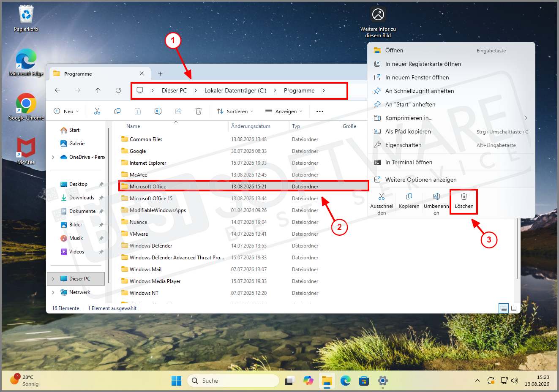Click the Cut scissors icon in Explorer toolbar

pyautogui.click(x=97, y=111)
